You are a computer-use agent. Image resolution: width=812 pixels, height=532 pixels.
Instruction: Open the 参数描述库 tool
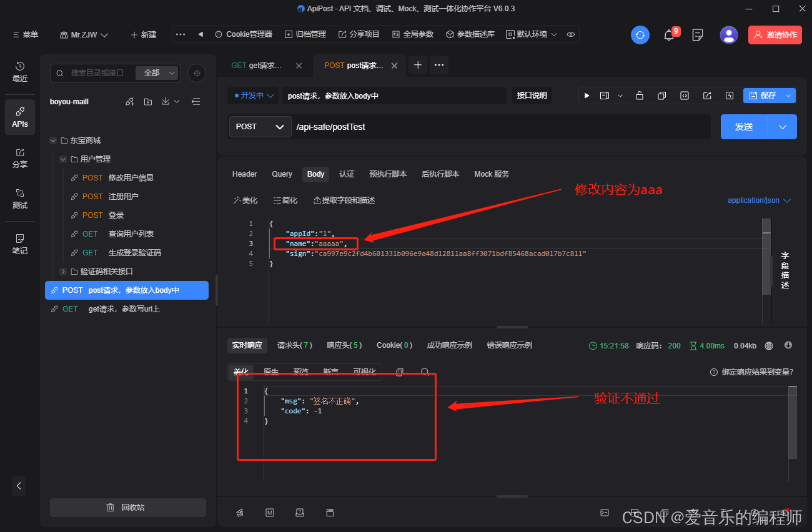tap(470, 34)
